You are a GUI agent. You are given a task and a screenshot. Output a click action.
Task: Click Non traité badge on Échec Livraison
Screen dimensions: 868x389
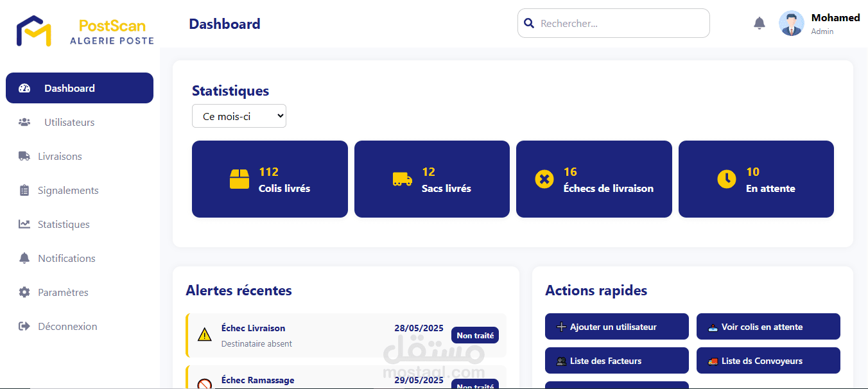point(475,335)
